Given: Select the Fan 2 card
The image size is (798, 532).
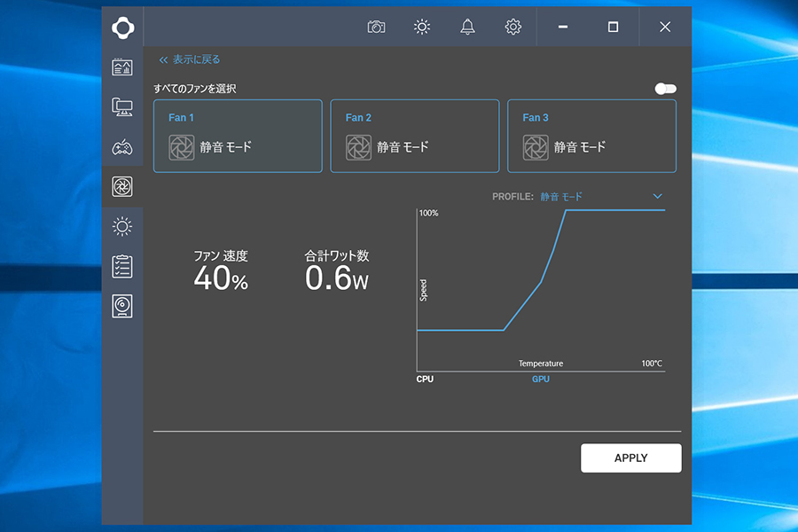Looking at the screenshot, I should pyautogui.click(x=414, y=136).
